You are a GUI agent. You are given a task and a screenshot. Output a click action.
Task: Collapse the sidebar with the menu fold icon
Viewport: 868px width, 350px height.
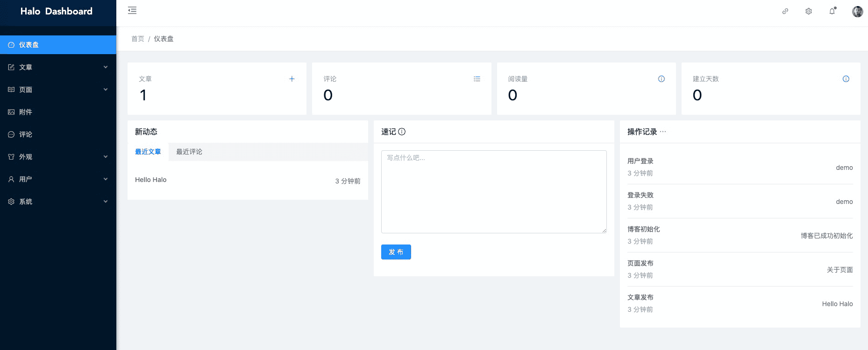pyautogui.click(x=132, y=10)
